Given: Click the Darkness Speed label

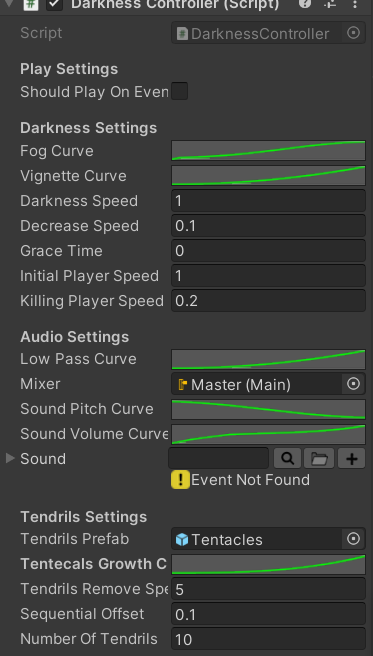Looking at the screenshot, I should [x=79, y=201].
